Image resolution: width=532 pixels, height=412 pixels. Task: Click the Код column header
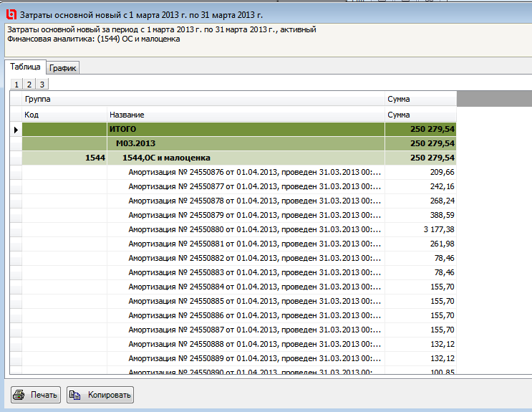pos(64,115)
